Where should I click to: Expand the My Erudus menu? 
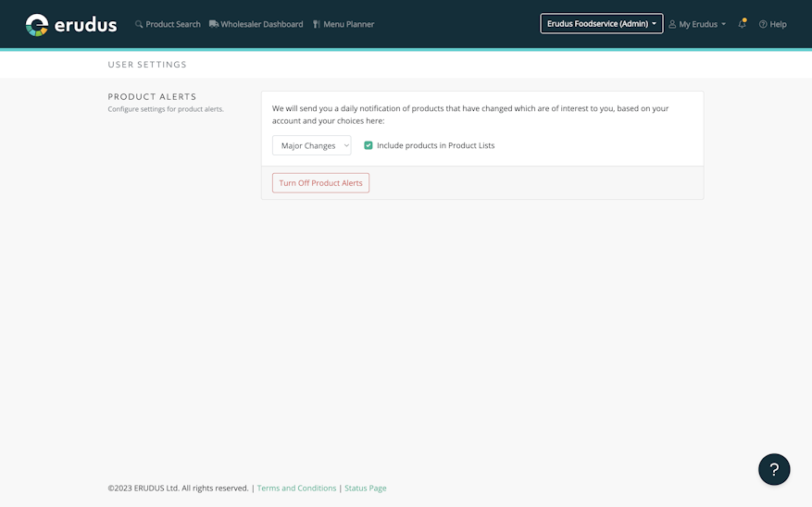(697, 24)
